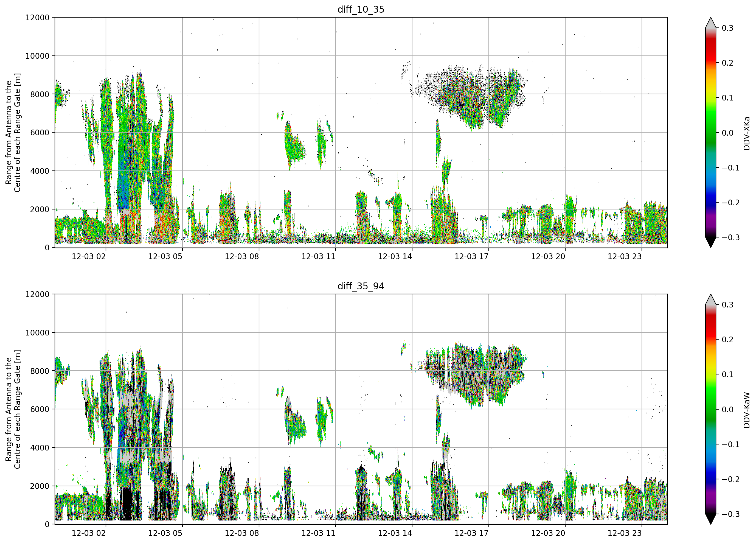This screenshot has width=756, height=543.
Task: Click the 6000 y-tick in diff_10_35 plot
Action: coord(40,133)
